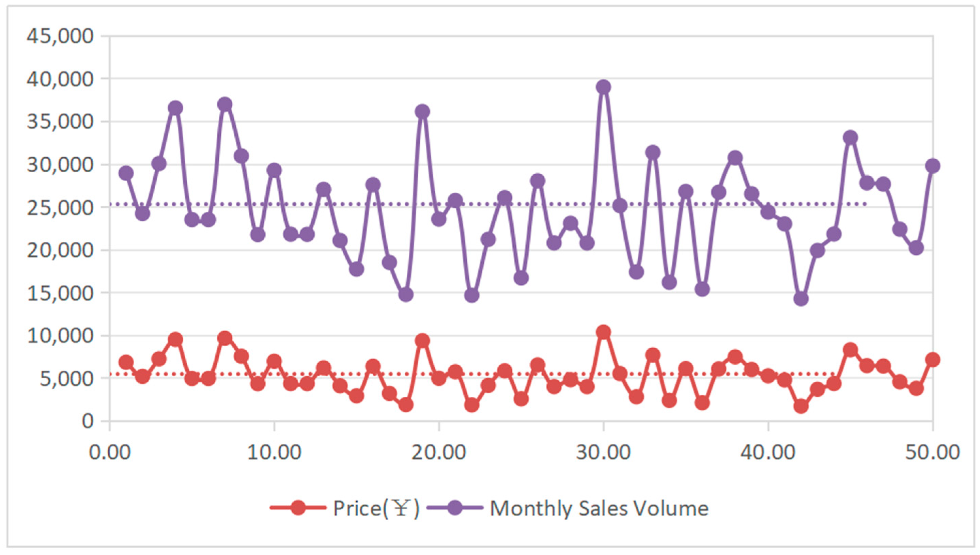Viewport: 980px width, 555px height.
Task: Click the Price legend red marker
Action: pyautogui.click(x=298, y=508)
